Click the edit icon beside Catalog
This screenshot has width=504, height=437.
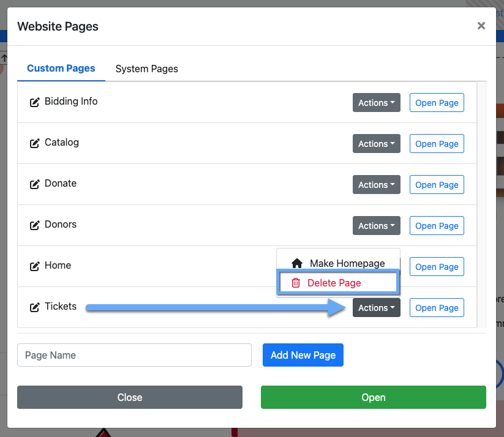(35, 143)
